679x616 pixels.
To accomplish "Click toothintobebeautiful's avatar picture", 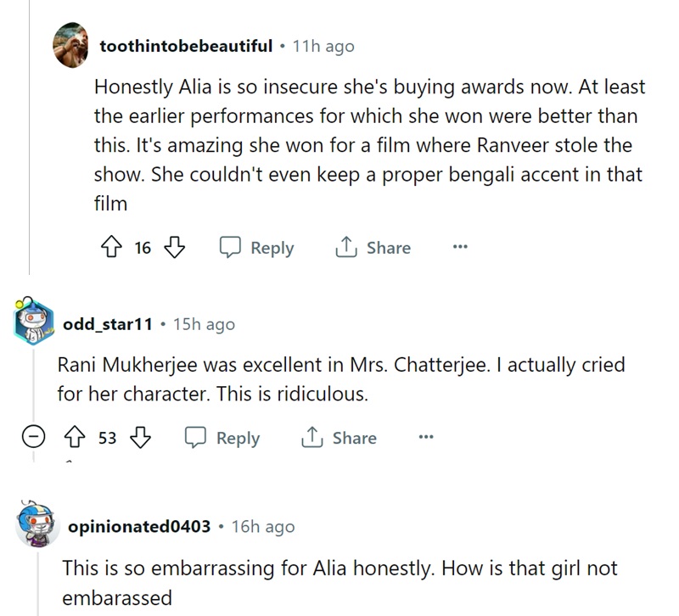I will tap(73, 44).
